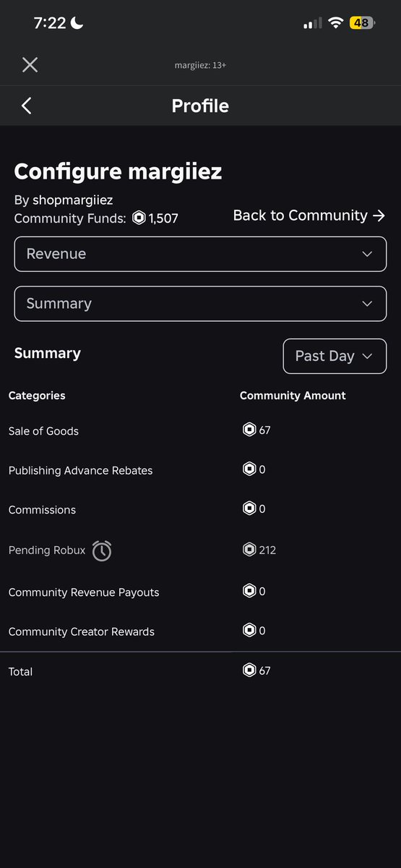The image size is (401, 868).
Task: Select the 'Pending Robux' label
Action: (47, 550)
